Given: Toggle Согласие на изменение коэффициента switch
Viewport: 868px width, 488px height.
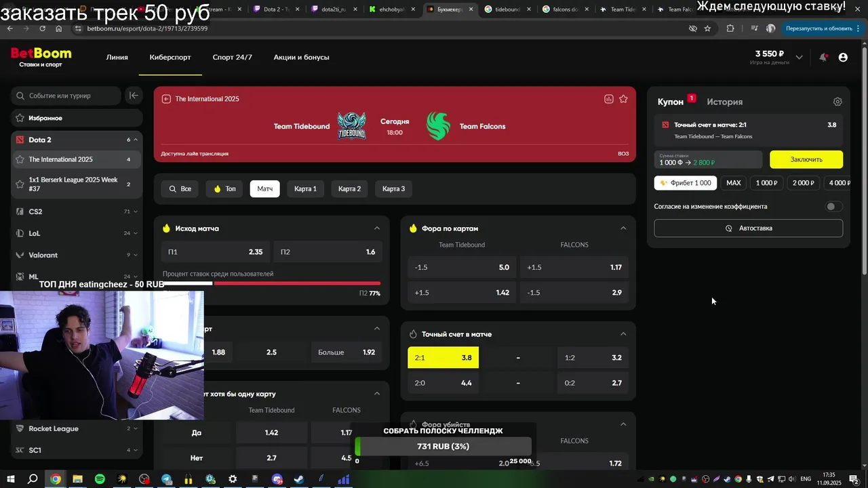Looking at the screenshot, I should click(x=833, y=206).
